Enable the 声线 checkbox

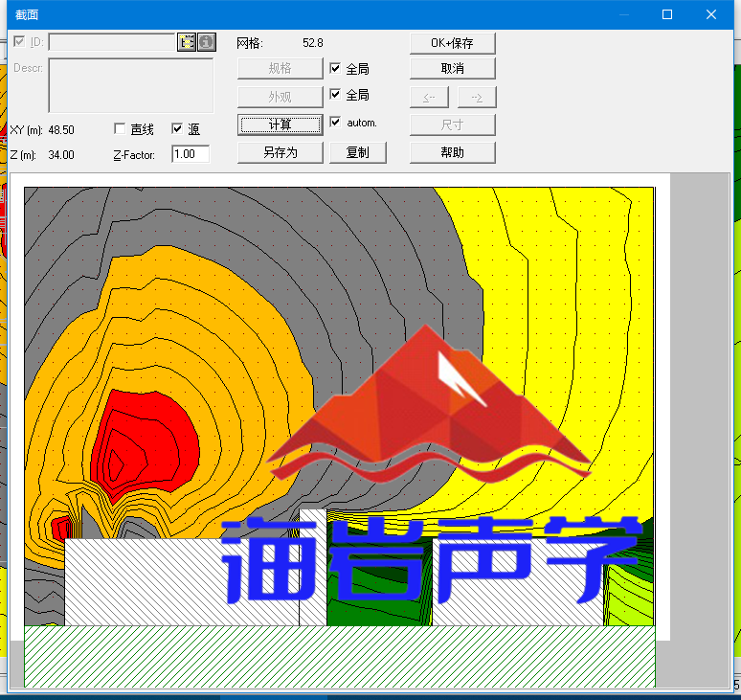pyautogui.click(x=120, y=128)
